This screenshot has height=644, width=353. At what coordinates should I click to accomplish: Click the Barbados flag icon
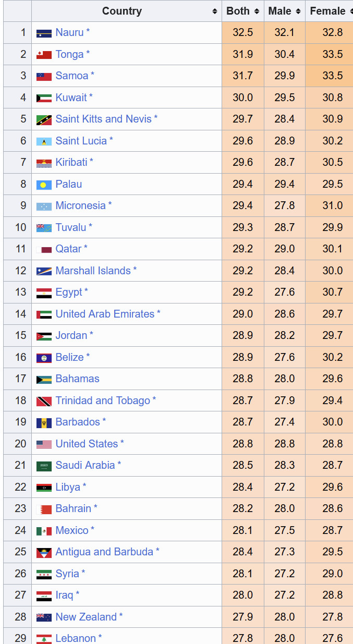[44, 422]
